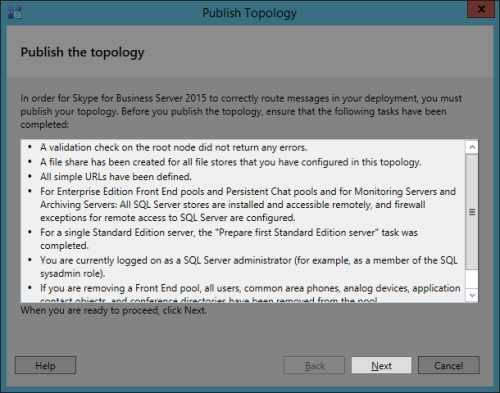Click the Publish Topology window title text
This screenshot has width=500, height=393.
point(249,13)
